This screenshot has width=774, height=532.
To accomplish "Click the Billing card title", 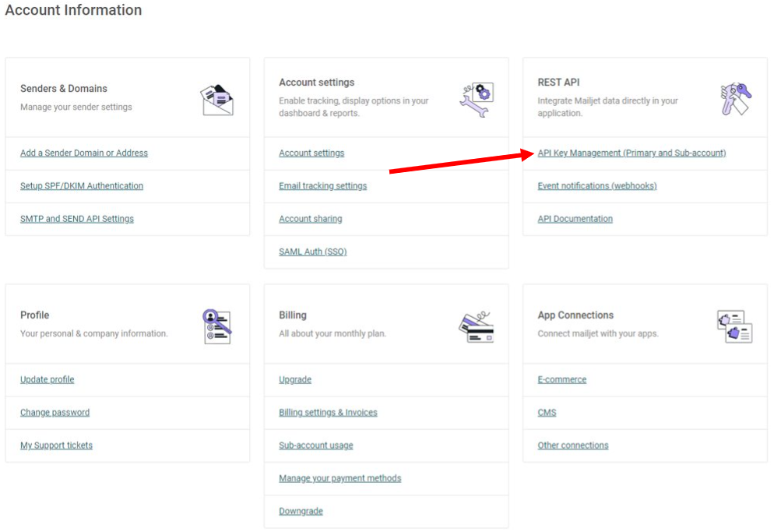I will 293,315.
